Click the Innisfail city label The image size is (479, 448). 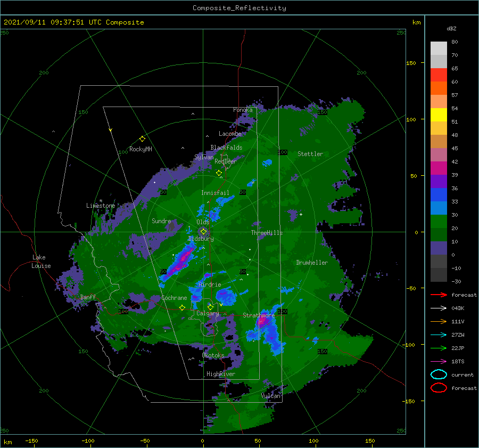coord(215,193)
